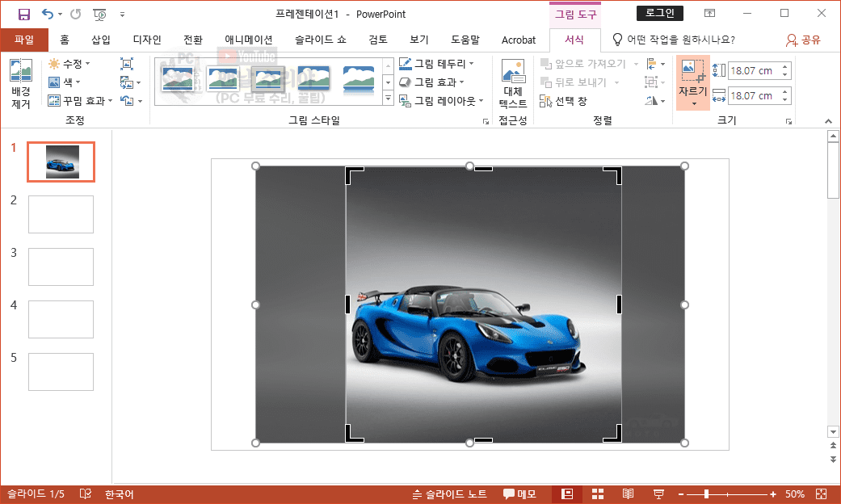
Task: Open Reading View from status bar
Action: pos(628,493)
